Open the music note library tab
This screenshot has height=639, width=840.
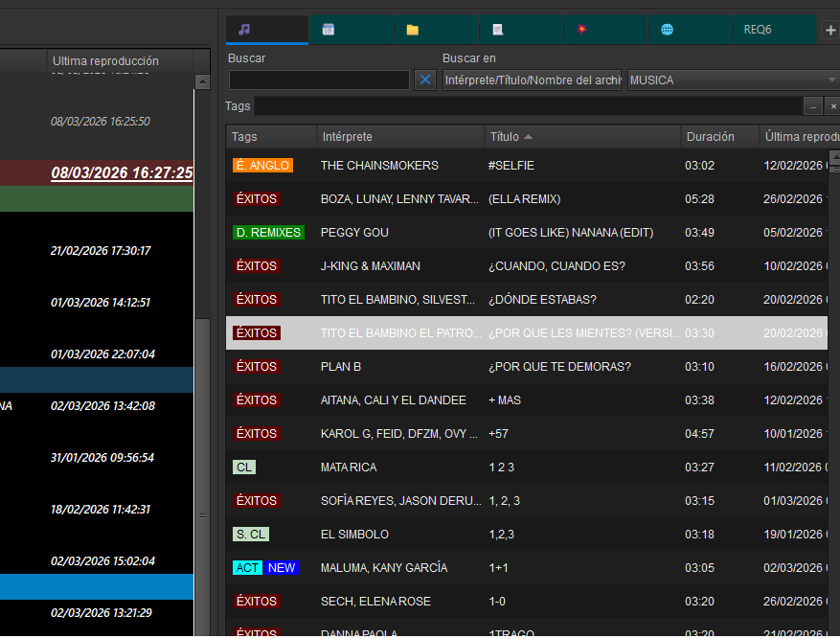(x=266, y=30)
